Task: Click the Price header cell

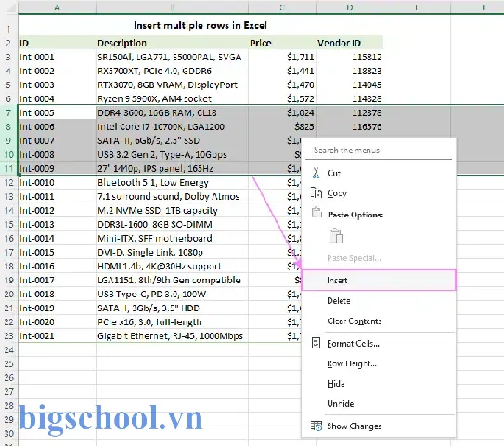Action: pyautogui.click(x=282, y=43)
